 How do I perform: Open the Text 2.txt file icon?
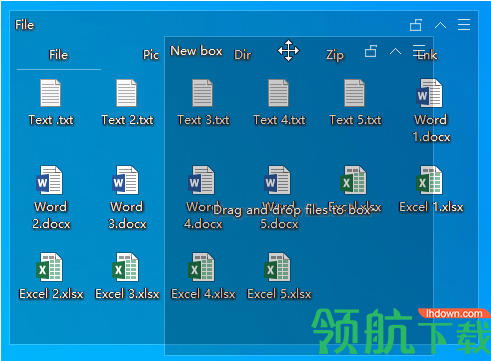(x=126, y=93)
